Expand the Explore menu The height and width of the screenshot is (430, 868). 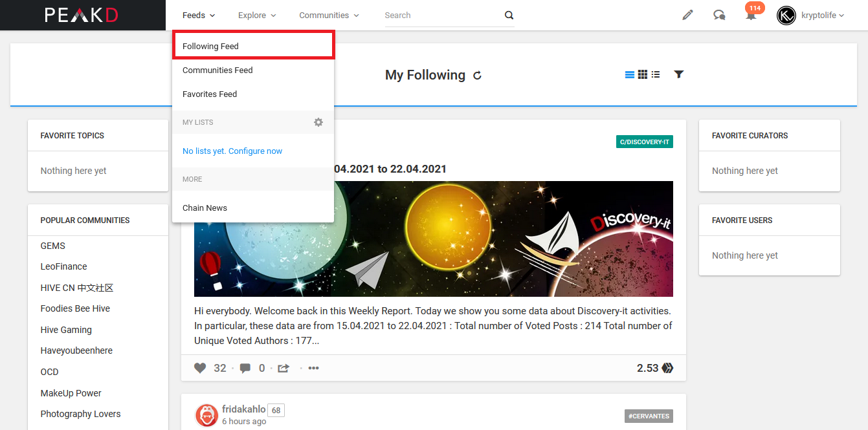click(257, 15)
